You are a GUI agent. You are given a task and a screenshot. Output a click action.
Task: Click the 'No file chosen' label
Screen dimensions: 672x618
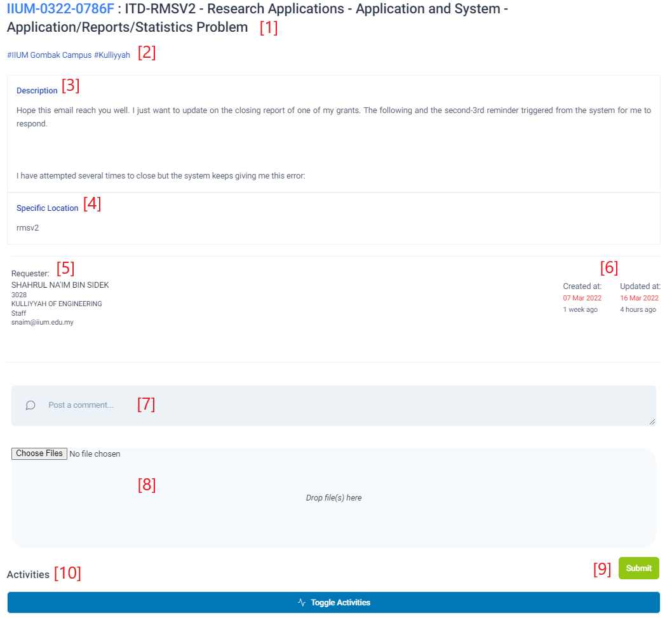(95, 454)
